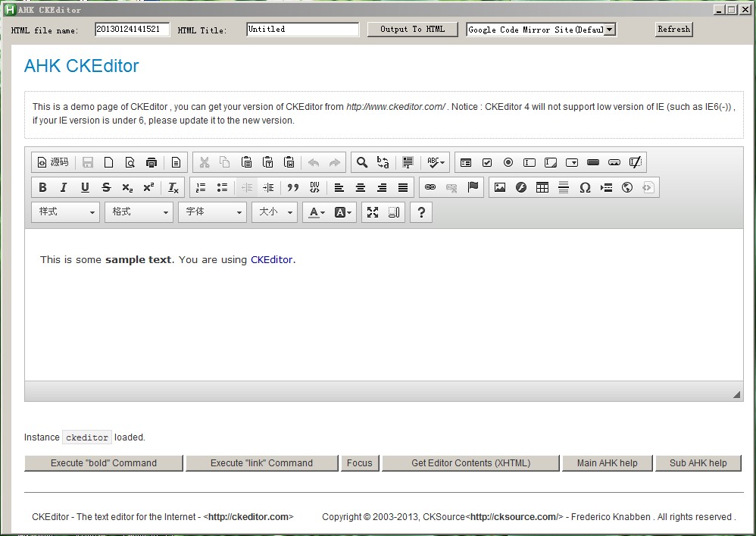Image resolution: width=756 pixels, height=536 pixels.
Task: Insert an Image Button form element
Action: click(x=614, y=162)
